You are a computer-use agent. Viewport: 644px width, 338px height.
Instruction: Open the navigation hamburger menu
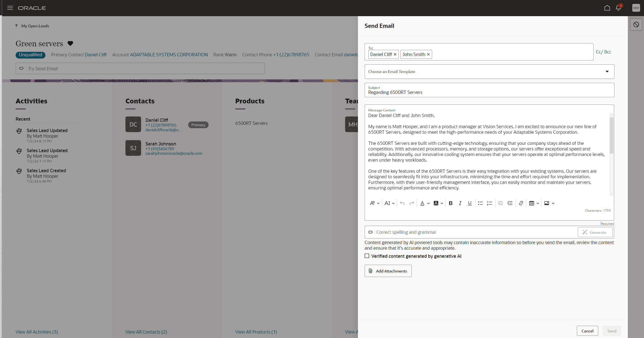pos(10,8)
